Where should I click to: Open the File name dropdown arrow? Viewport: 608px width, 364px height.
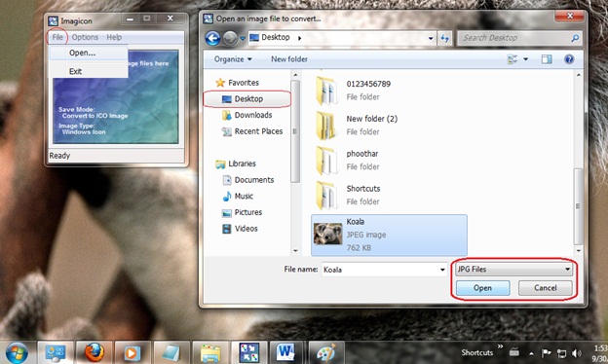[x=442, y=270]
